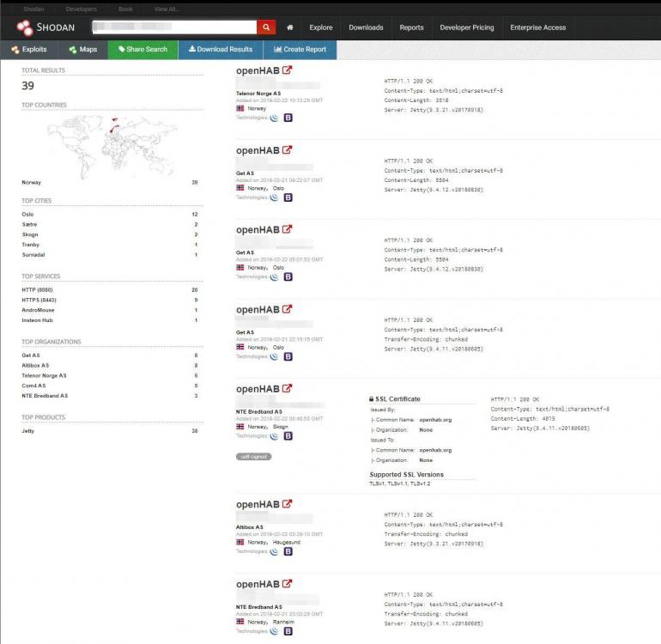Click Shodan link in top bar
This screenshot has height=644, width=661.
click(33, 9)
